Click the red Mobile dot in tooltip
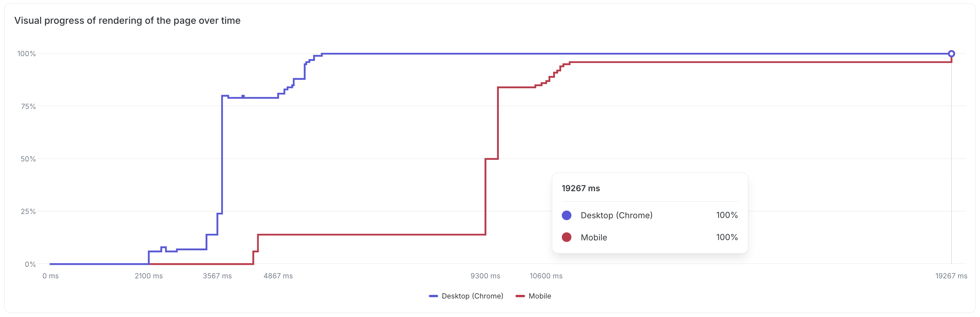This screenshot has height=317, width=980. (566, 237)
